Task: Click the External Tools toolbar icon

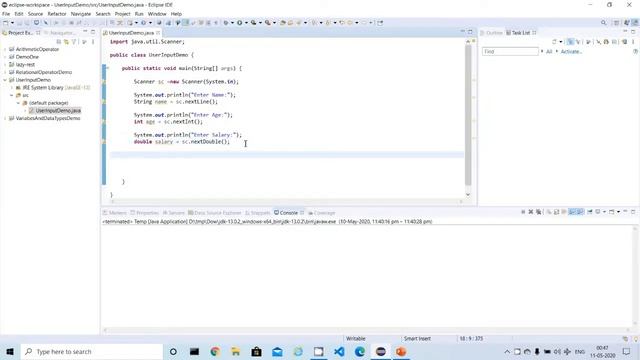Action: [x=267, y=23]
